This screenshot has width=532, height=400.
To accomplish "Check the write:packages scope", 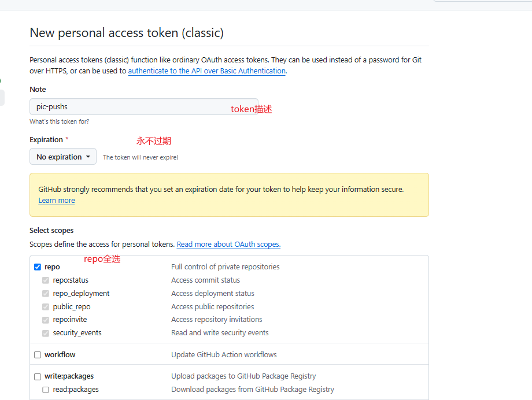I will (x=38, y=376).
